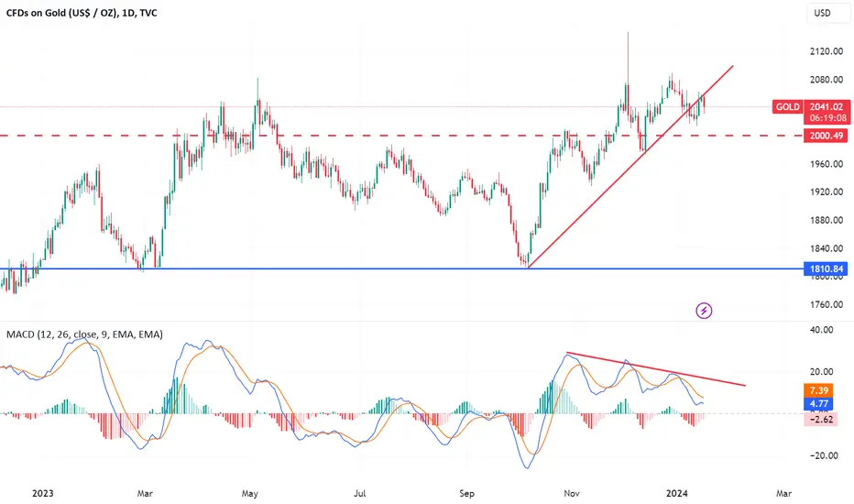Select the 2041.02 current price tag

pos(827,107)
